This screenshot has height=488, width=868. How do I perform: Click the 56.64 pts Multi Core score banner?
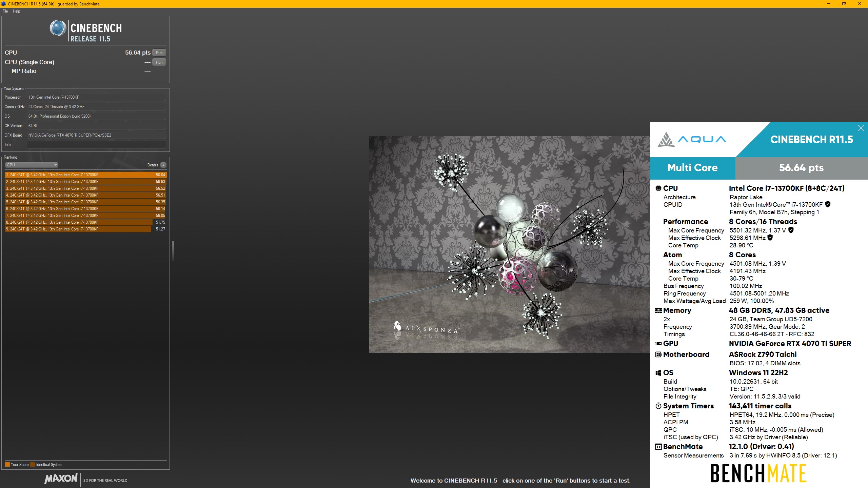[x=802, y=168]
